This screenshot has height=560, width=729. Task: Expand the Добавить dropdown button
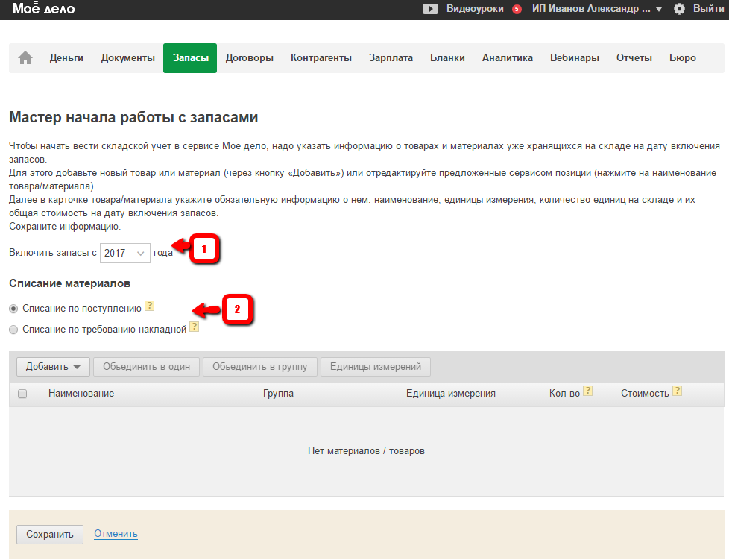coord(53,367)
